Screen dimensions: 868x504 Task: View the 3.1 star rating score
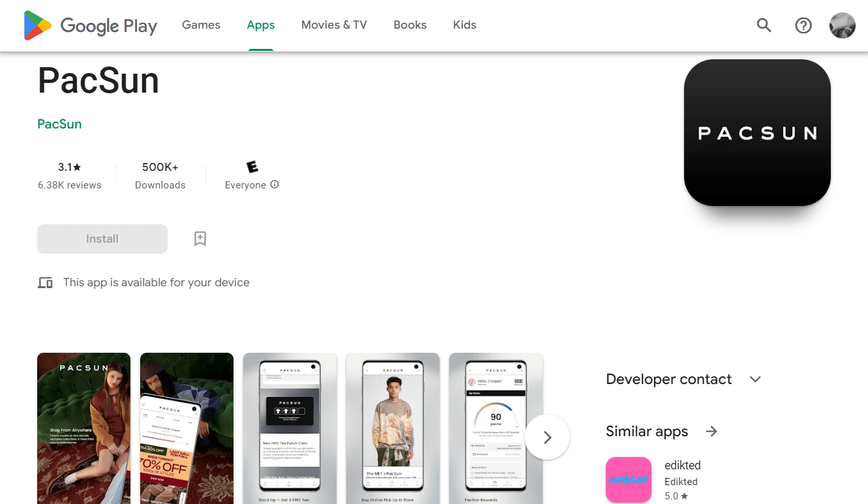tap(68, 167)
